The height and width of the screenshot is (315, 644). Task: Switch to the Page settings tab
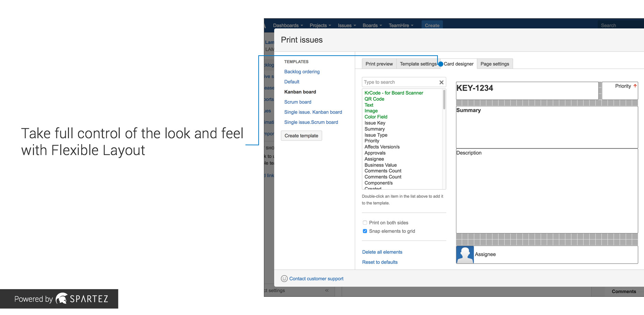pos(495,64)
